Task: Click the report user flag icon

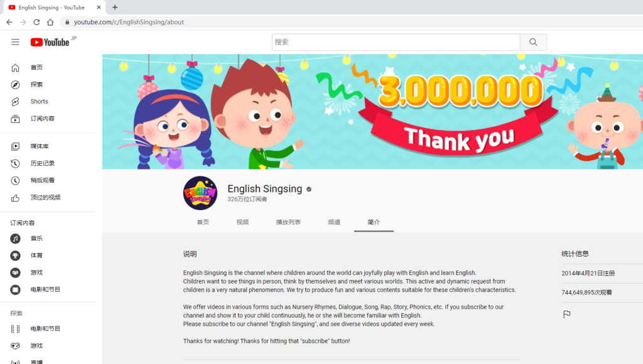Action: 567,314
